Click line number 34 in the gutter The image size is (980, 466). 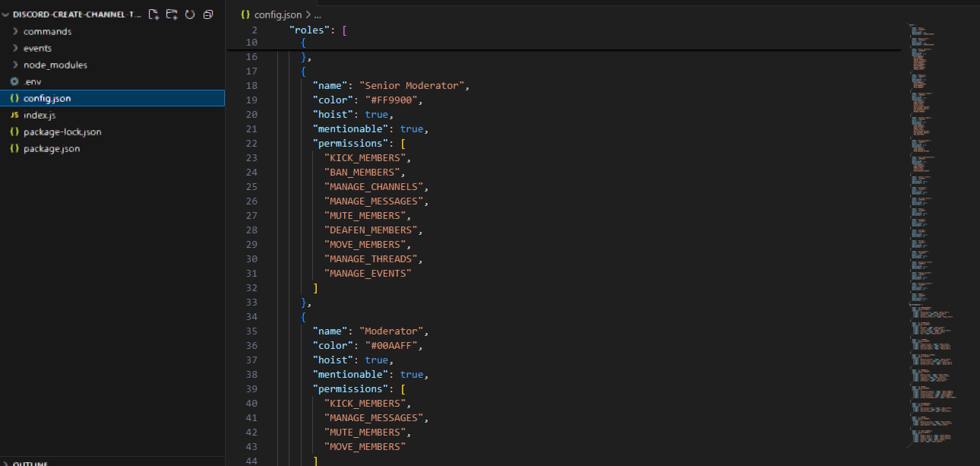tap(251, 316)
